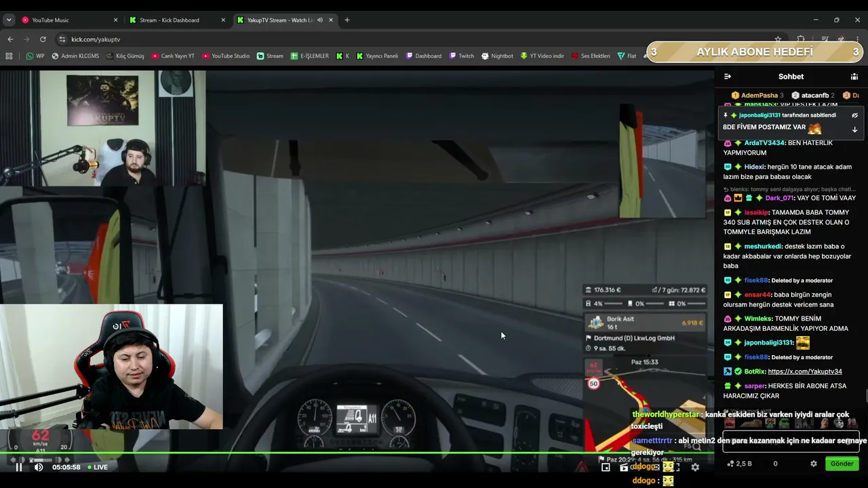The height and width of the screenshot is (488, 868).
Task: Click japonbaligi3131 in the pinned message
Action: coord(759,115)
